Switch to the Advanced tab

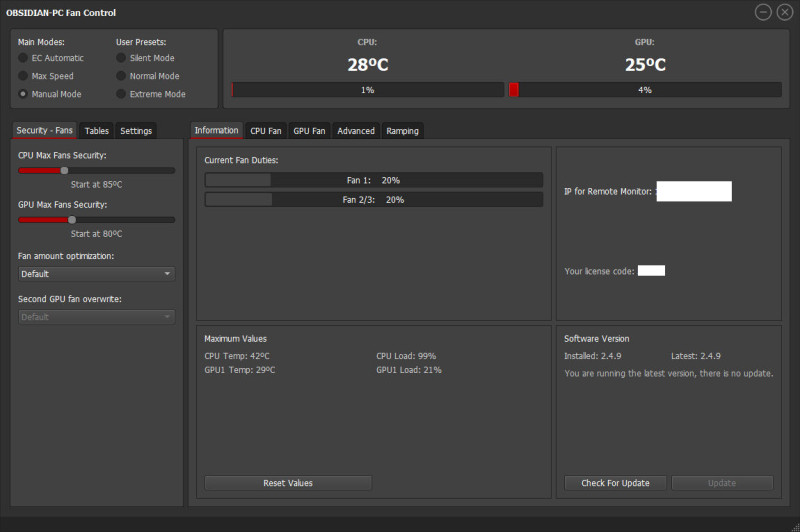356,131
